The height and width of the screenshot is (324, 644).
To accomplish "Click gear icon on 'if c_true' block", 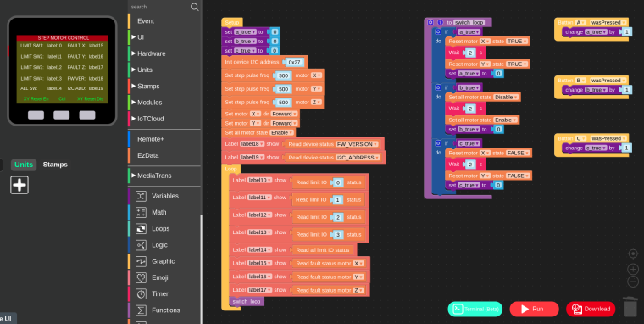I will click(438, 143).
